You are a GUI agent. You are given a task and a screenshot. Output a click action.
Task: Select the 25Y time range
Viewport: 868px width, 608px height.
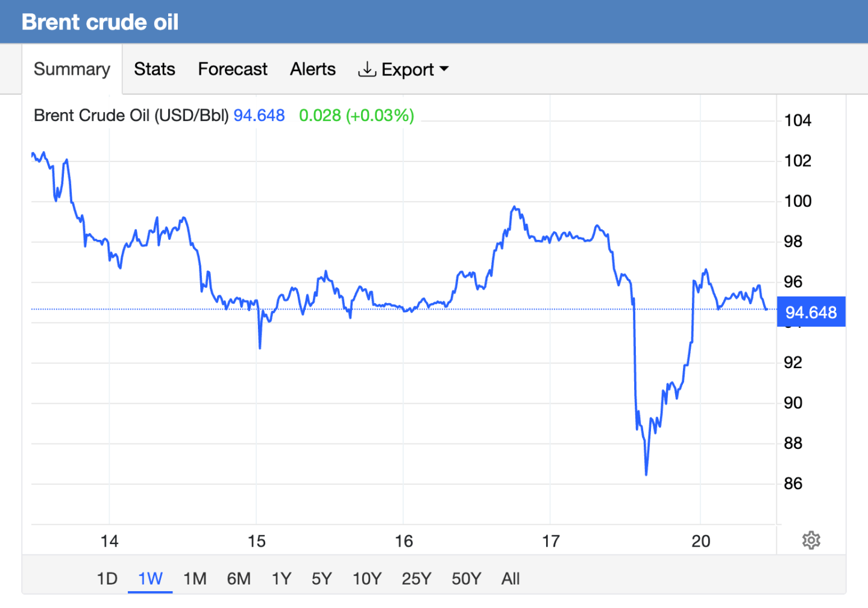[x=416, y=578]
